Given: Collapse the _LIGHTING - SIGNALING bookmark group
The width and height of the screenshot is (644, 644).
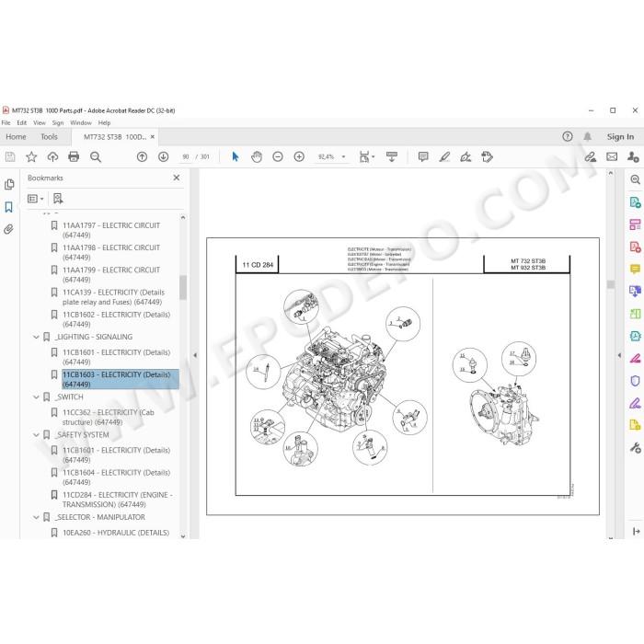Looking at the screenshot, I should coord(36,337).
